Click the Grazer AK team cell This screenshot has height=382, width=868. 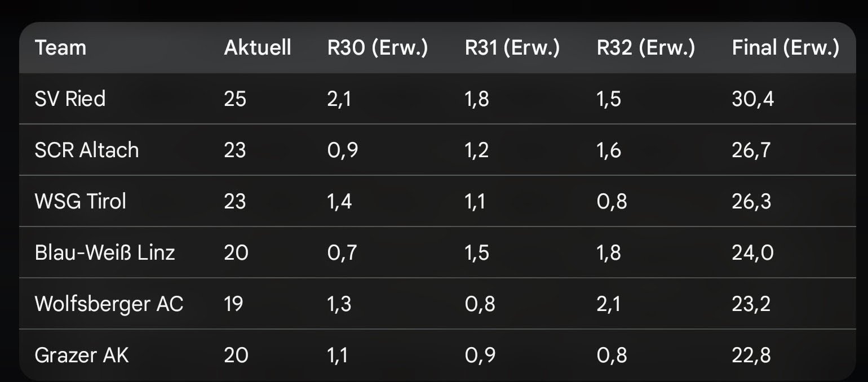82,355
